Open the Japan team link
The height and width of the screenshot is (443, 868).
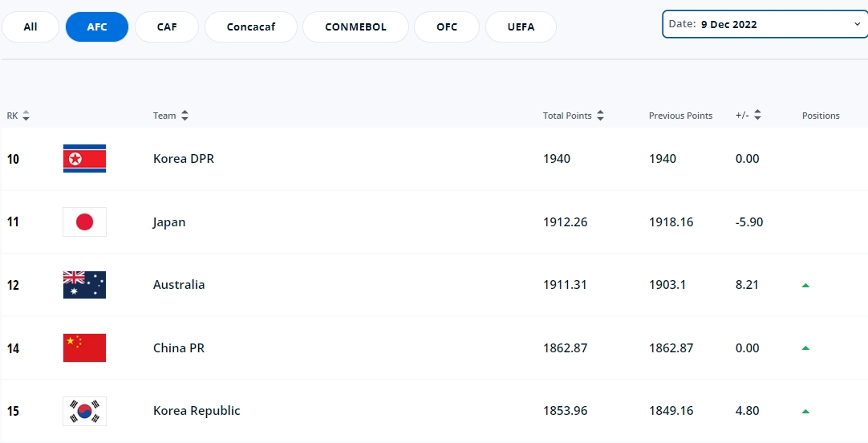[169, 222]
